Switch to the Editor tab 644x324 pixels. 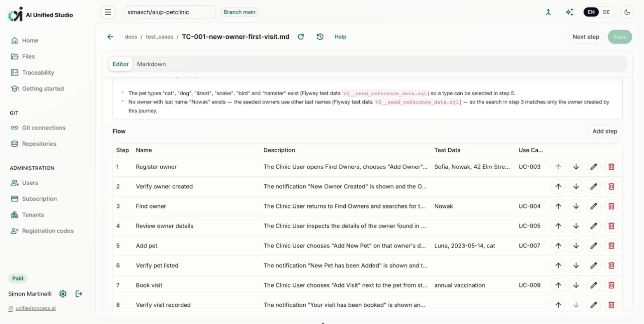(x=120, y=64)
